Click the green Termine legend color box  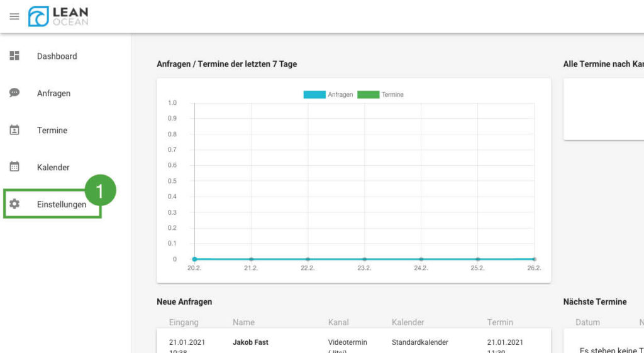368,95
